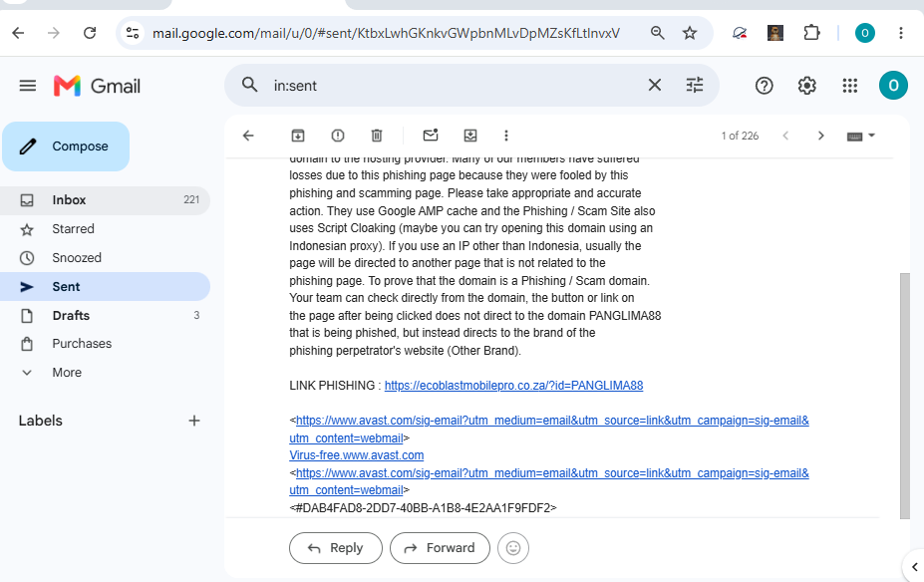Archive this email using toolbar icon
924x582 pixels.
(298, 136)
